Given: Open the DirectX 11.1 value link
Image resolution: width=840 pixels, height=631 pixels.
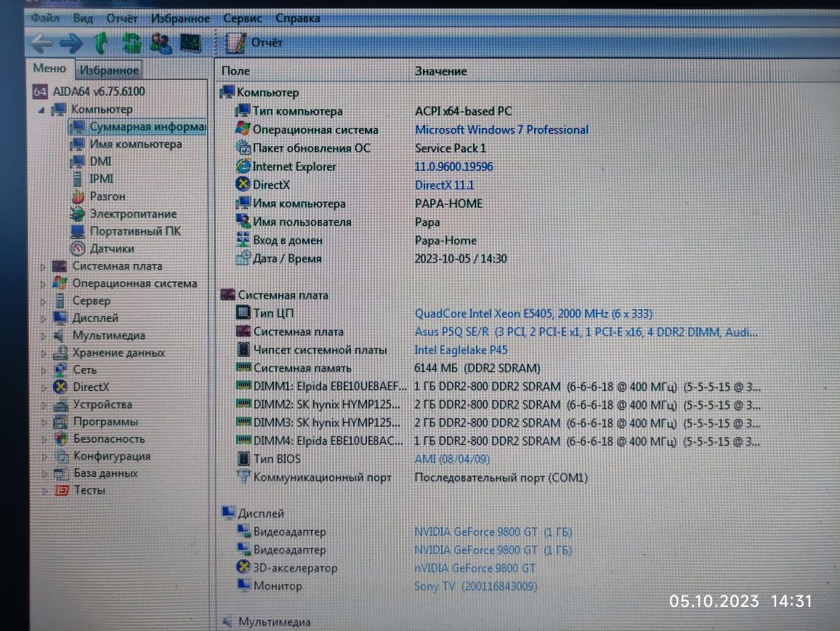Looking at the screenshot, I should click(445, 185).
